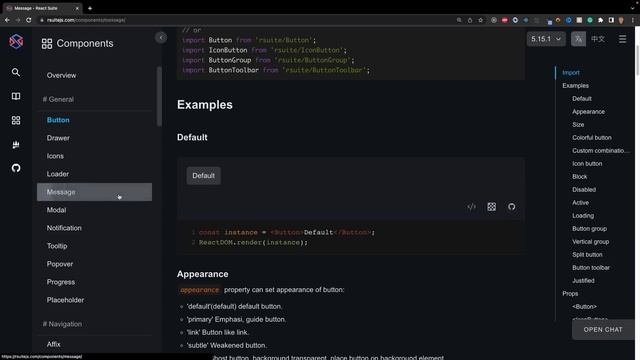
Task: Click the translate language icon button
Action: point(578,39)
